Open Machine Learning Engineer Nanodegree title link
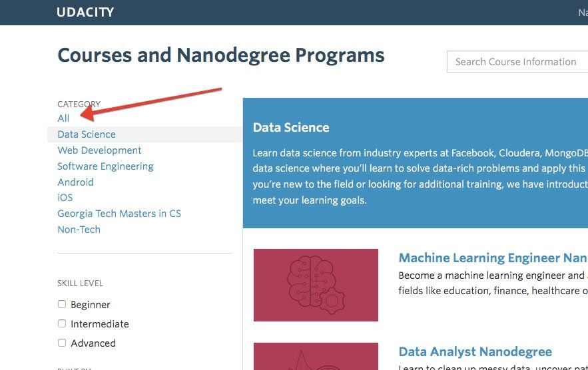Viewport: 588px width, 370px height. 493,258
